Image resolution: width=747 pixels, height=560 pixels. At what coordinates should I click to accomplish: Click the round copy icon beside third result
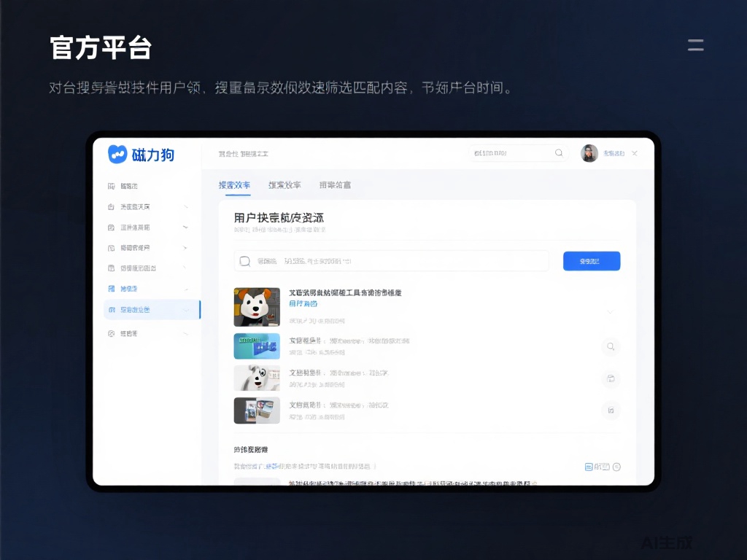[611, 378]
